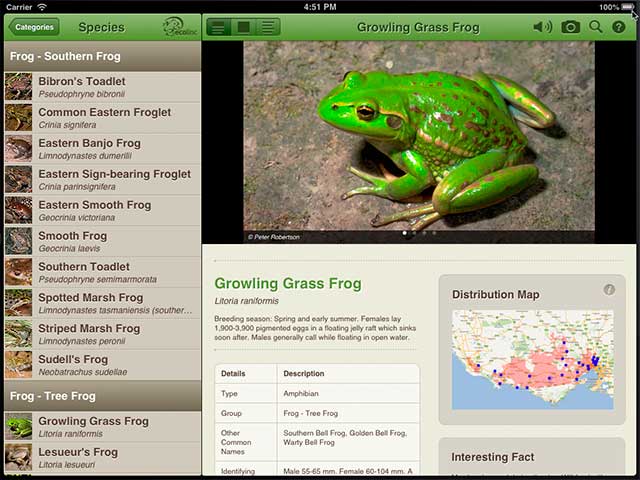
Task: Select Southern Toadlet thumbnail
Action: pyautogui.click(x=18, y=272)
